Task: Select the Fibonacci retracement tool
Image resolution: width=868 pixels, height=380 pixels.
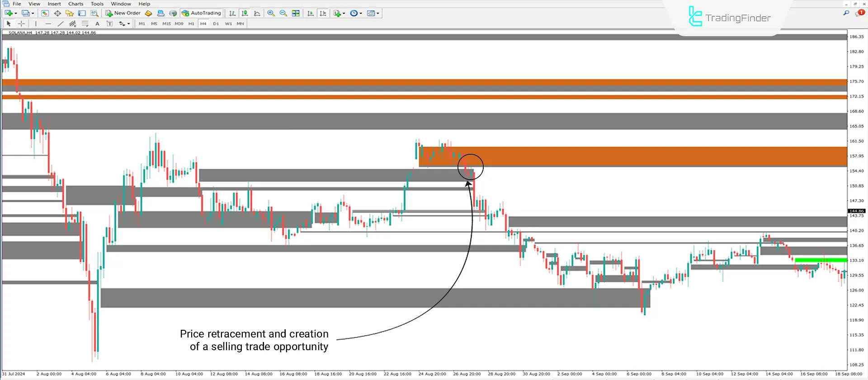Action: (x=85, y=24)
